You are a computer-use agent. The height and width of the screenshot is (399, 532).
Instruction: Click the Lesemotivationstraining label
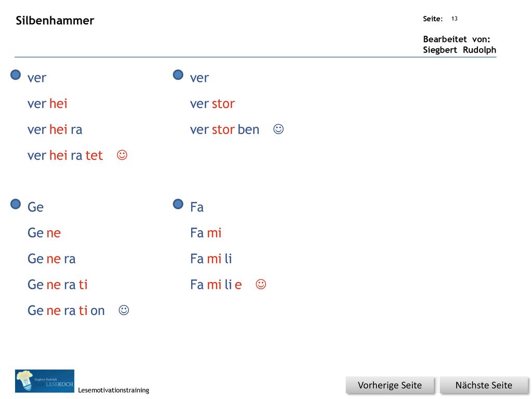point(114,390)
